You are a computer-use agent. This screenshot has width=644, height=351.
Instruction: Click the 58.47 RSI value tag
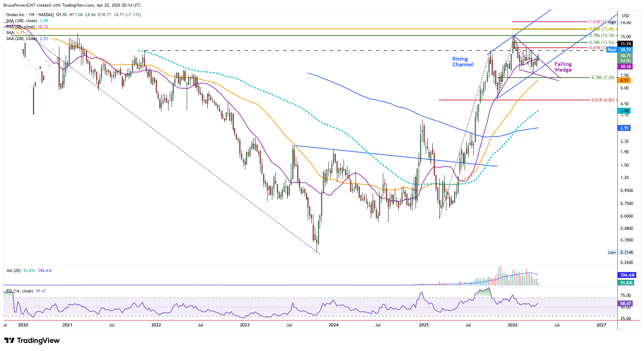coord(625,304)
